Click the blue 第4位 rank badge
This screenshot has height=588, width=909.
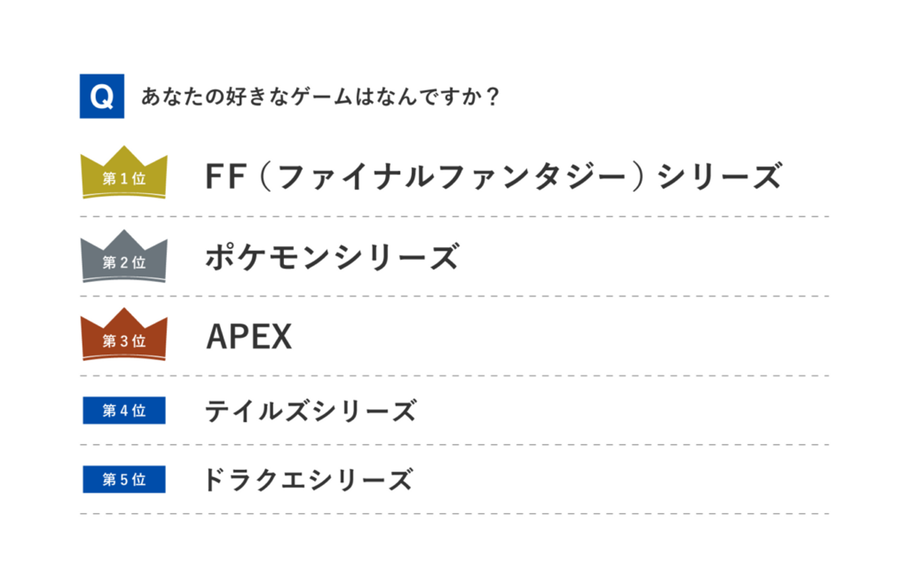(x=124, y=411)
